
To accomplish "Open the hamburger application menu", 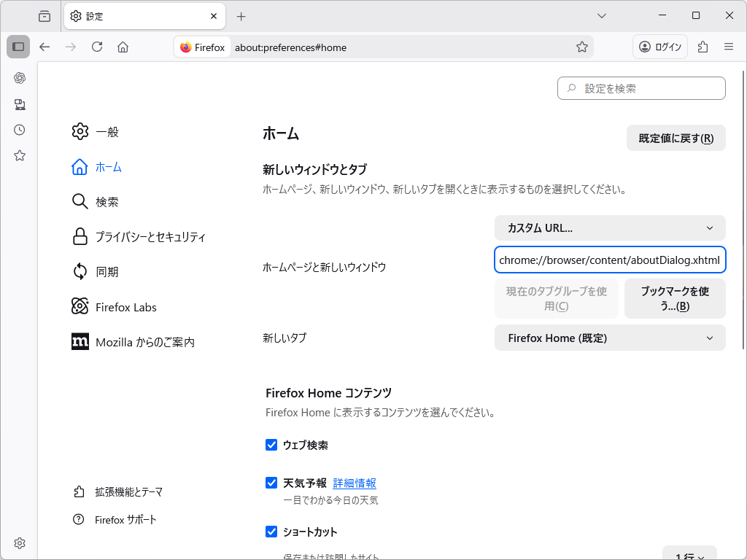I will (729, 47).
